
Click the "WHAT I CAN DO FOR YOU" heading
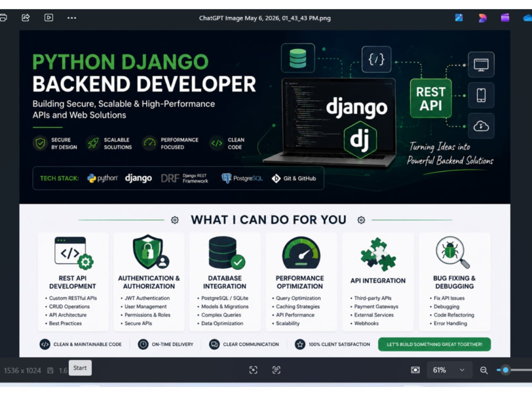[268, 220]
